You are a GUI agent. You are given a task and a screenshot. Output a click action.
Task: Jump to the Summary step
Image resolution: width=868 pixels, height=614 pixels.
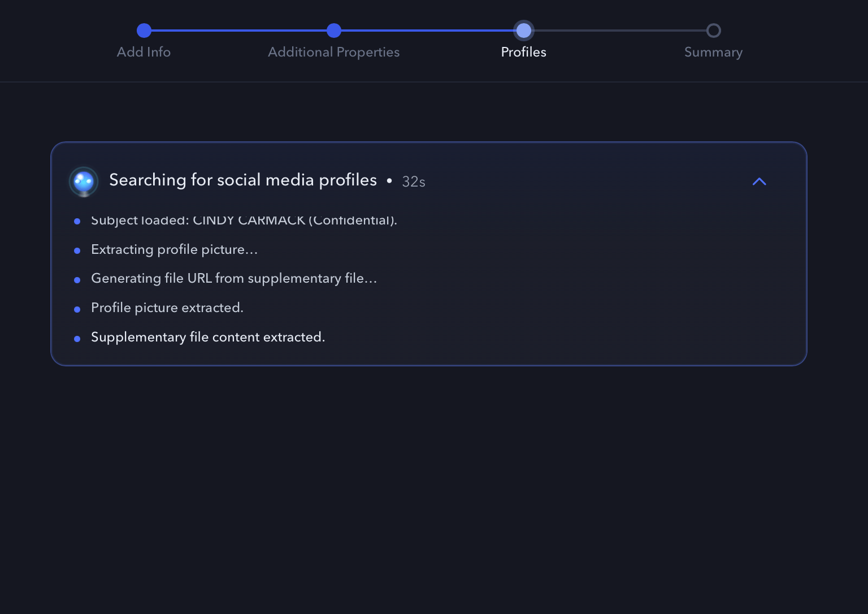(x=713, y=53)
